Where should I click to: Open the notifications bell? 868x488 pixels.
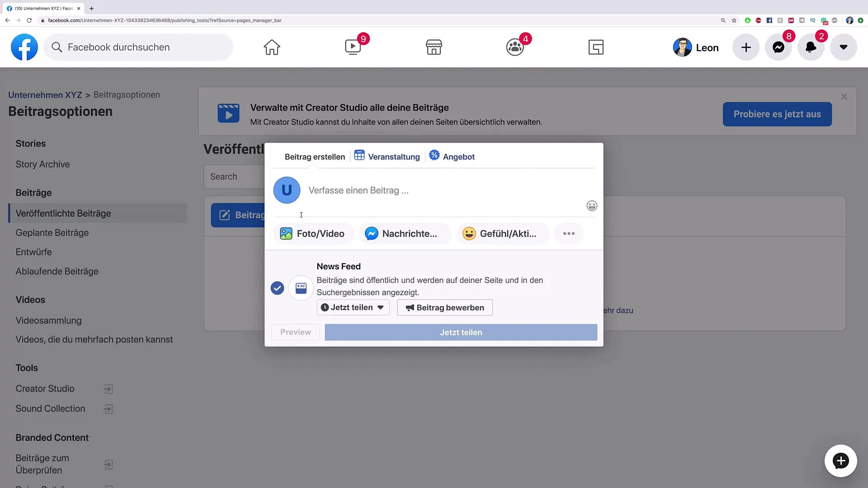coord(811,47)
